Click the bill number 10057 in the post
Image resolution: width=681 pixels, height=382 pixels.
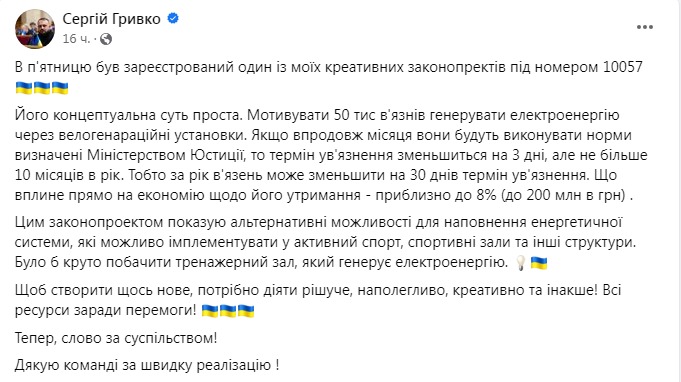click(622, 67)
